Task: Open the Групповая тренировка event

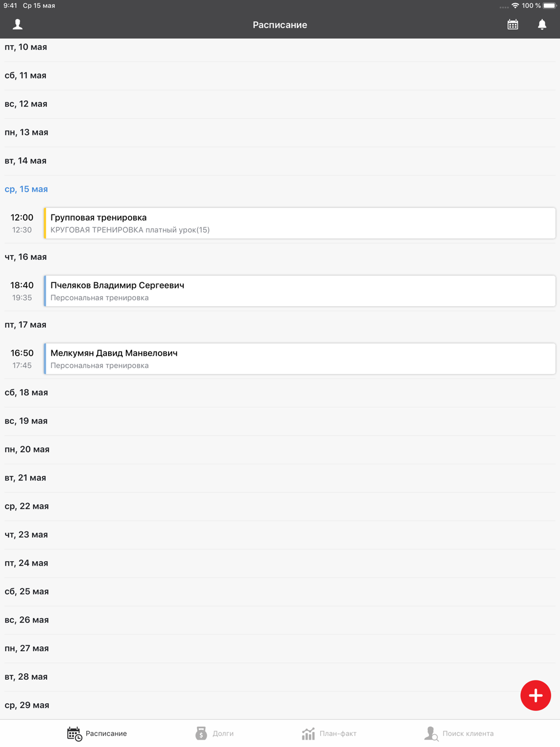Action: click(300, 223)
